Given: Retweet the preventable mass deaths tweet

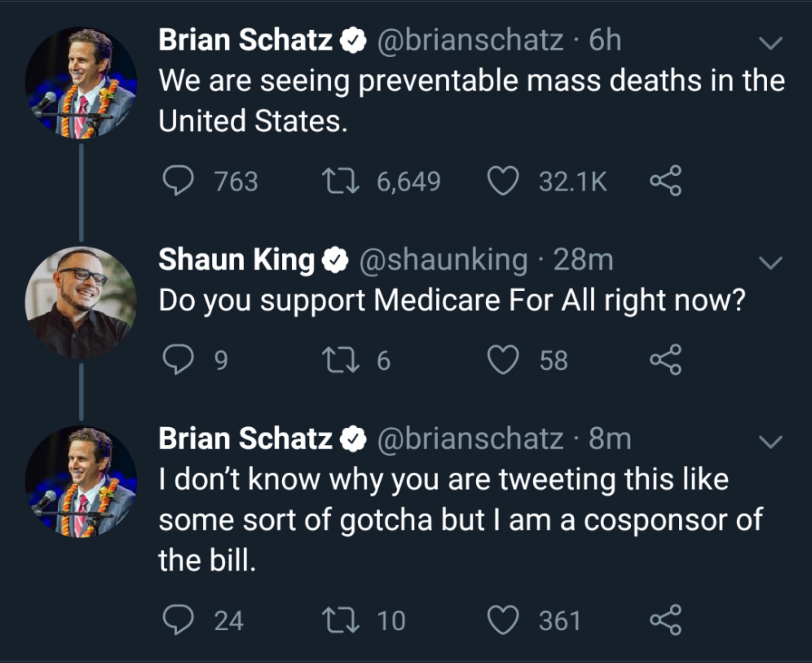Looking at the screenshot, I should [340, 181].
